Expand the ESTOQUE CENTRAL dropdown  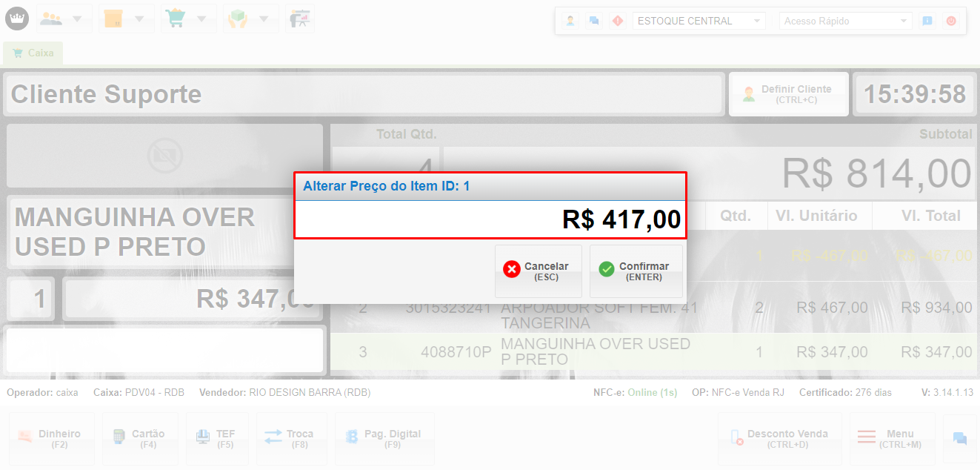[699, 21]
